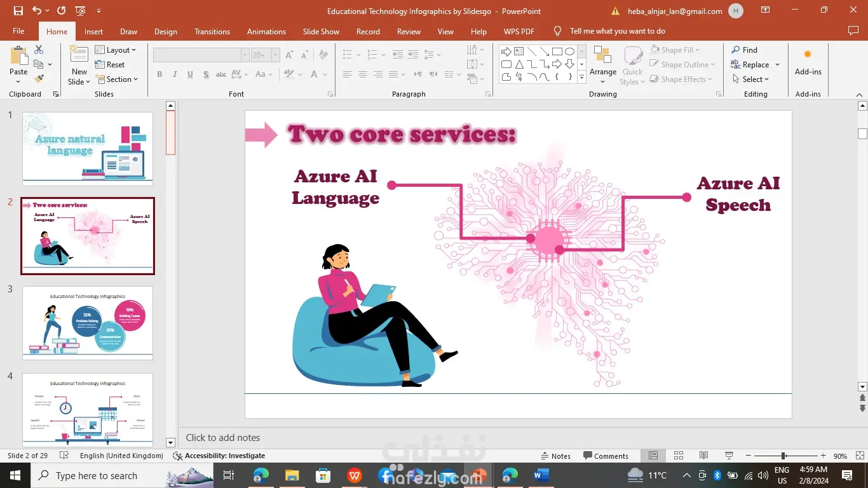Click the Reset slide button

pyautogui.click(x=110, y=65)
